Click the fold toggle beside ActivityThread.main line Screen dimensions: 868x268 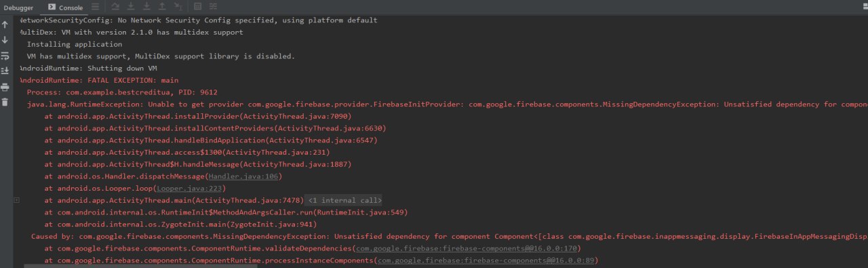click(x=16, y=201)
